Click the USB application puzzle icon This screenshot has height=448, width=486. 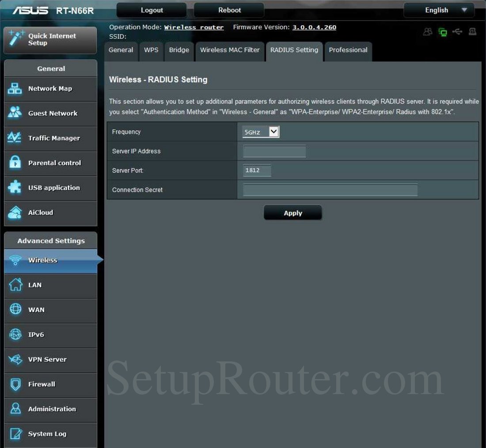15,187
